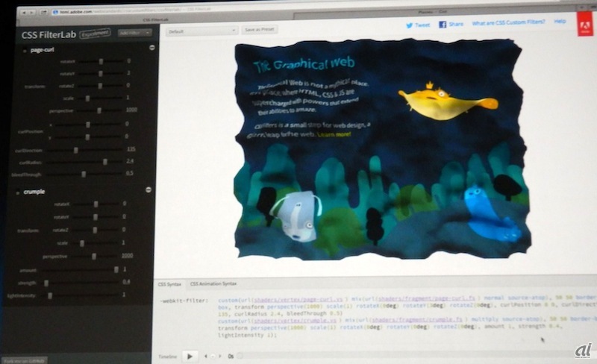The image size is (597, 364).
Task: Click the Facebook Share icon
Action: click(x=443, y=25)
